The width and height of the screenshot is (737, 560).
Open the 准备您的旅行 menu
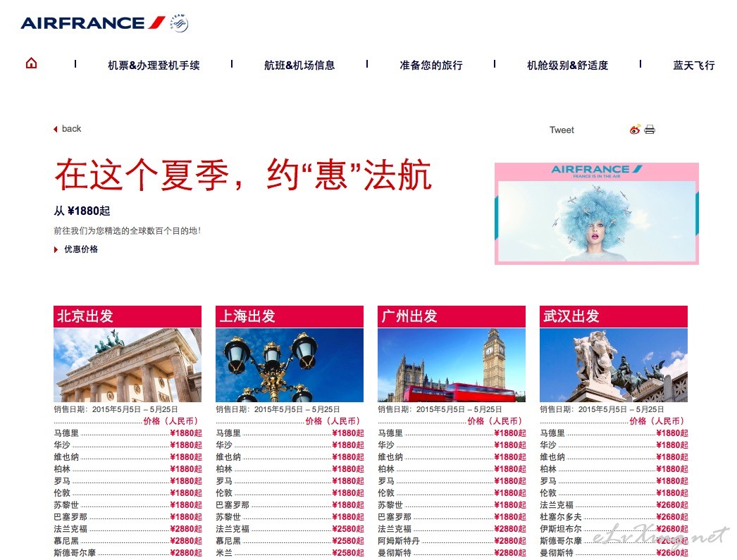[431, 66]
